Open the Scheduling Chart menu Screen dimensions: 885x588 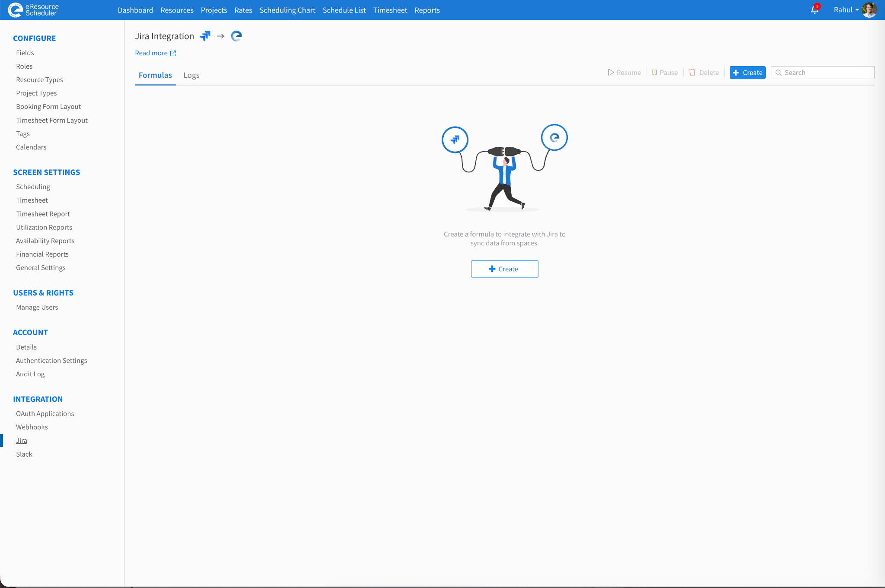(287, 10)
